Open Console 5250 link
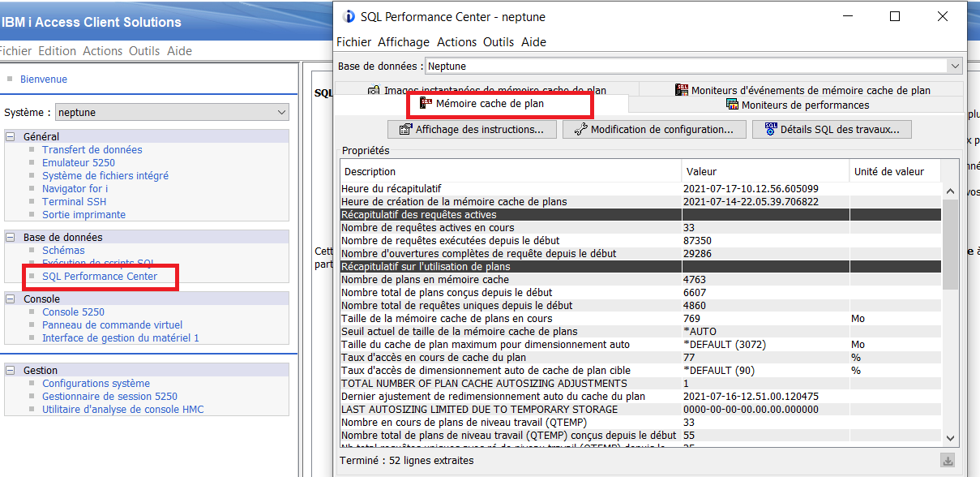The width and height of the screenshot is (980, 477). [73, 312]
